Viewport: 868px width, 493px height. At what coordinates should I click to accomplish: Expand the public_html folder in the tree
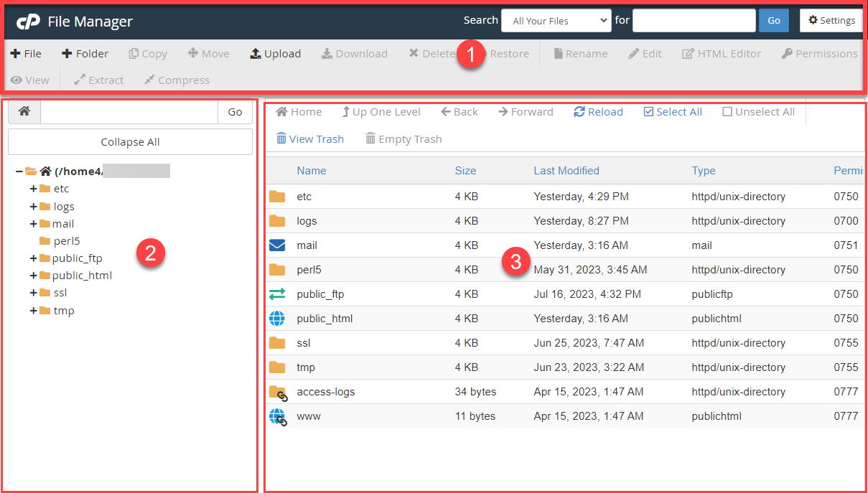pyautogui.click(x=33, y=275)
